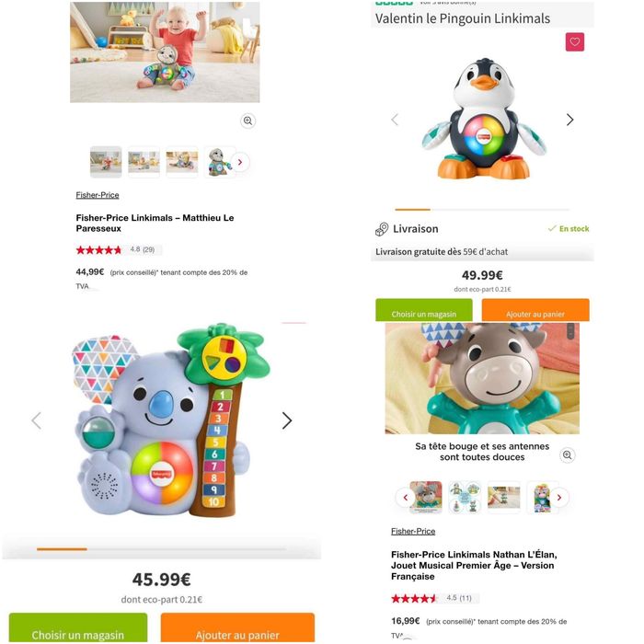
Task: Click the Livraison delivery package icon
Action: pos(382,229)
